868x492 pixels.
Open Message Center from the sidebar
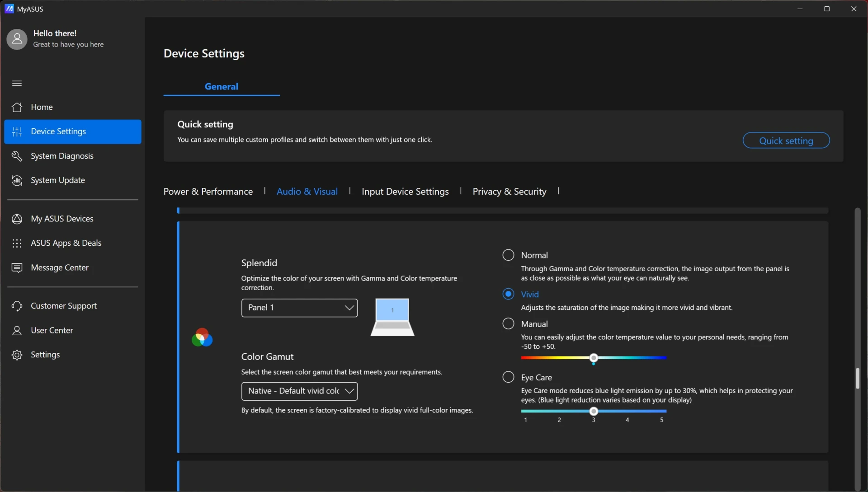(73, 267)
